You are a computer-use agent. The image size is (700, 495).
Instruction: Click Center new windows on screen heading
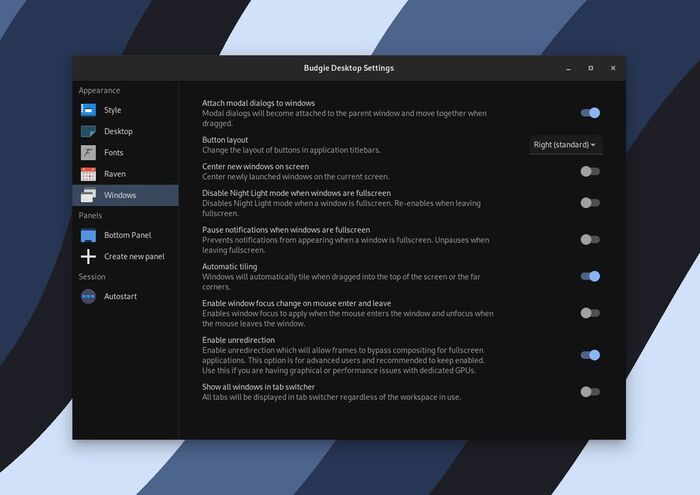point(255,166)
